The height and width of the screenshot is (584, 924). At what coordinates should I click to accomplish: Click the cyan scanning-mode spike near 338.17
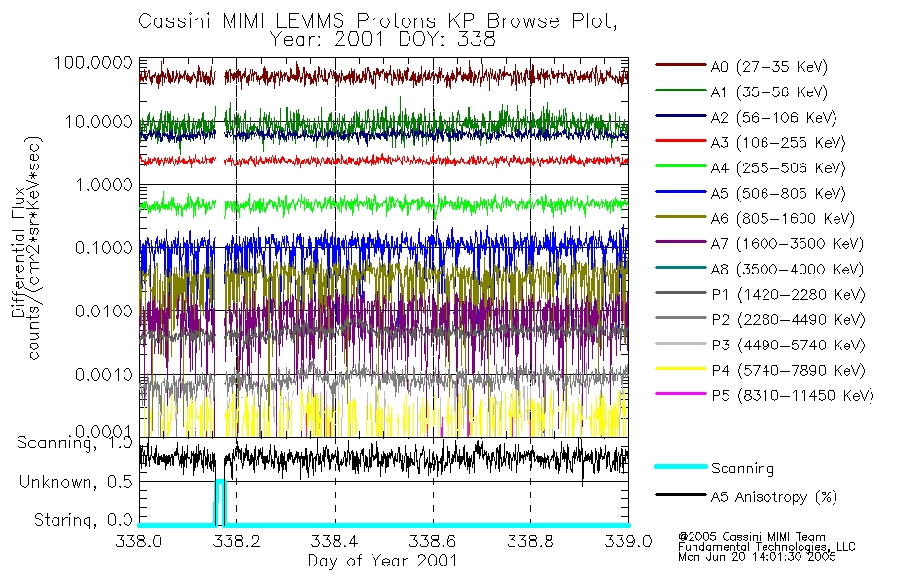coord(219,502)
